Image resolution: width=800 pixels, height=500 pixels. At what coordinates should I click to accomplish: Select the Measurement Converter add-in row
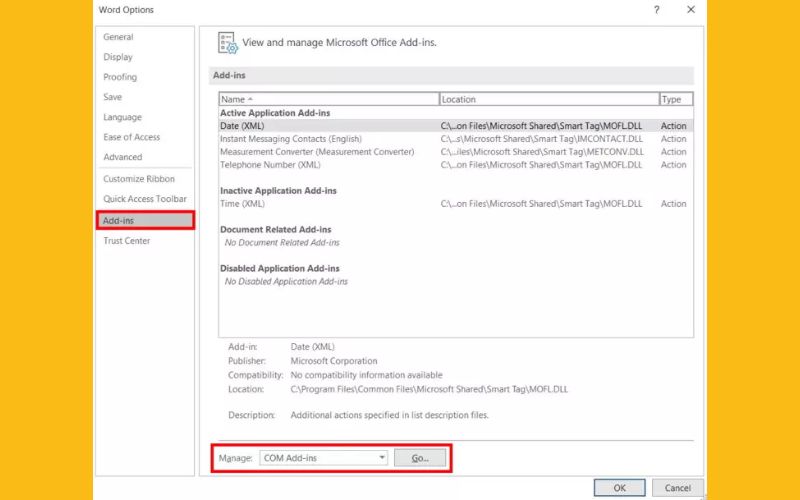point(317,152)
